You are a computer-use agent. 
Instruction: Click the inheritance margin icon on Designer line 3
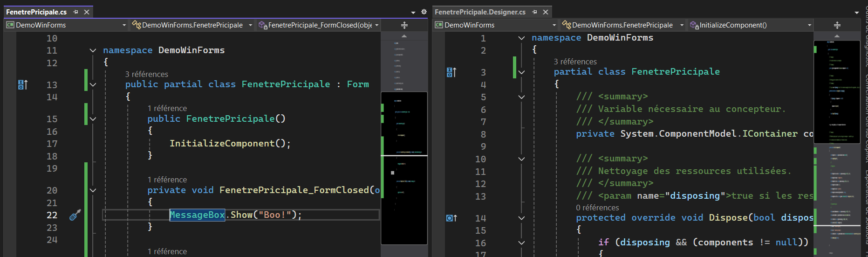[x=451, y=72]
